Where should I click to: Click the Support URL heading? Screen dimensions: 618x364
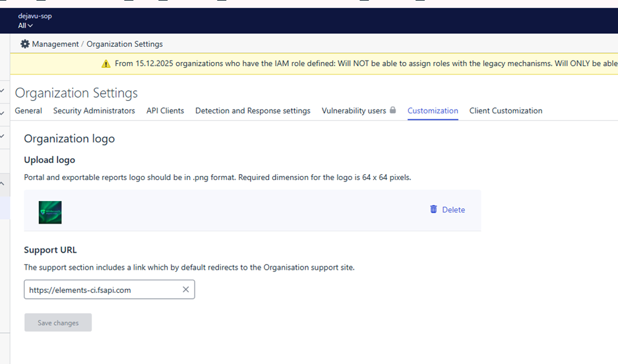point(50,250)
